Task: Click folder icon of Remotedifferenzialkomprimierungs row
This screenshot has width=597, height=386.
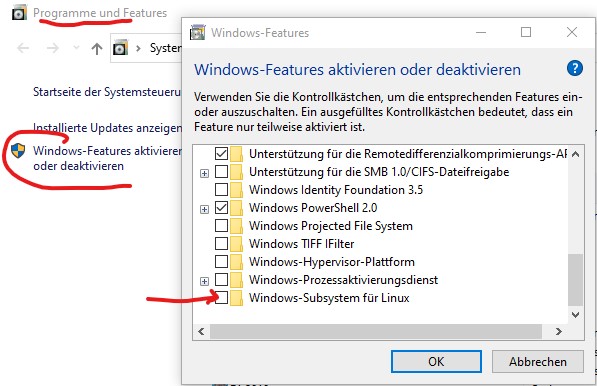Action: coord(236,154)
